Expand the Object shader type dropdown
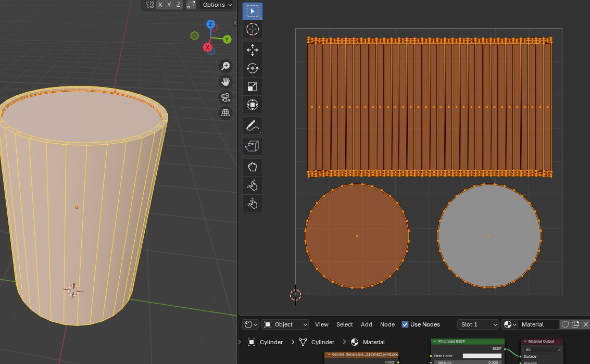This screenshot has height=364, width=590. pyautogui.click(x=285, y=324)
